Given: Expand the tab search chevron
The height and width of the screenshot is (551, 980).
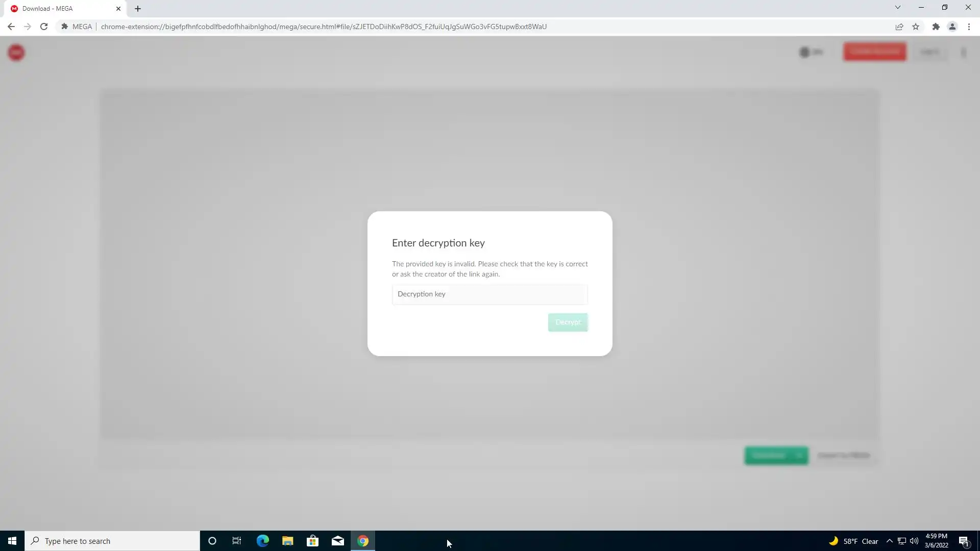Looking at the screenshot, I should click(x=897, y=7).
